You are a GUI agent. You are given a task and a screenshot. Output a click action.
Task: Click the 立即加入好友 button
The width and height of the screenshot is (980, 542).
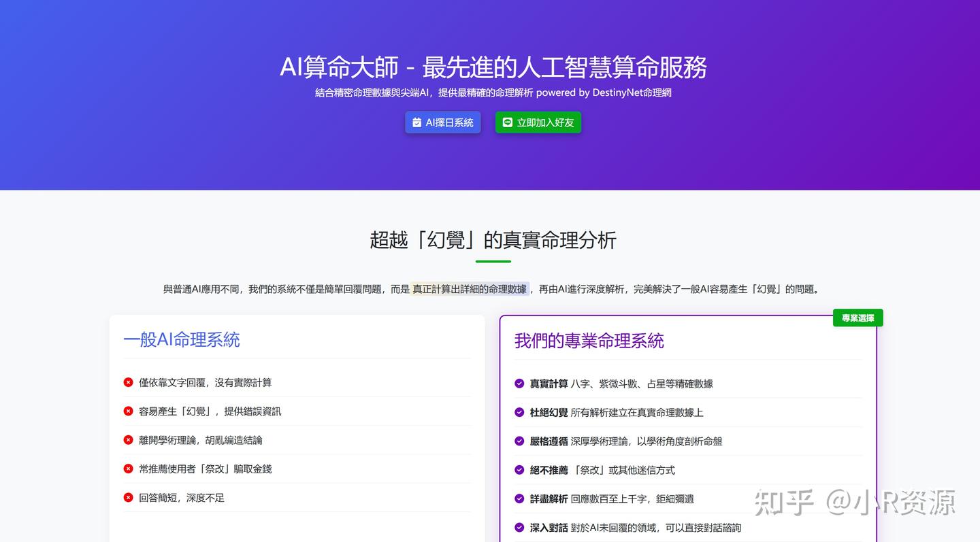[x=538, y=122]
